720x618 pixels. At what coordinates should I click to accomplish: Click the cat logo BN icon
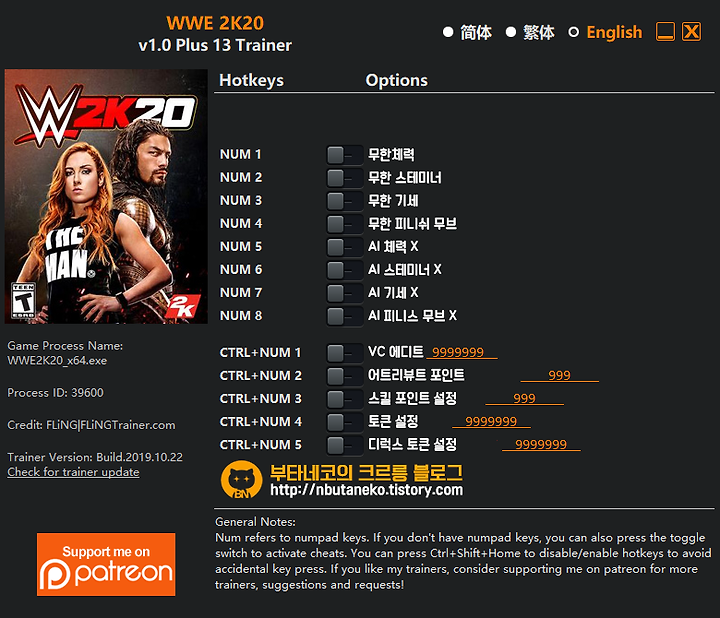pos(242,480)
